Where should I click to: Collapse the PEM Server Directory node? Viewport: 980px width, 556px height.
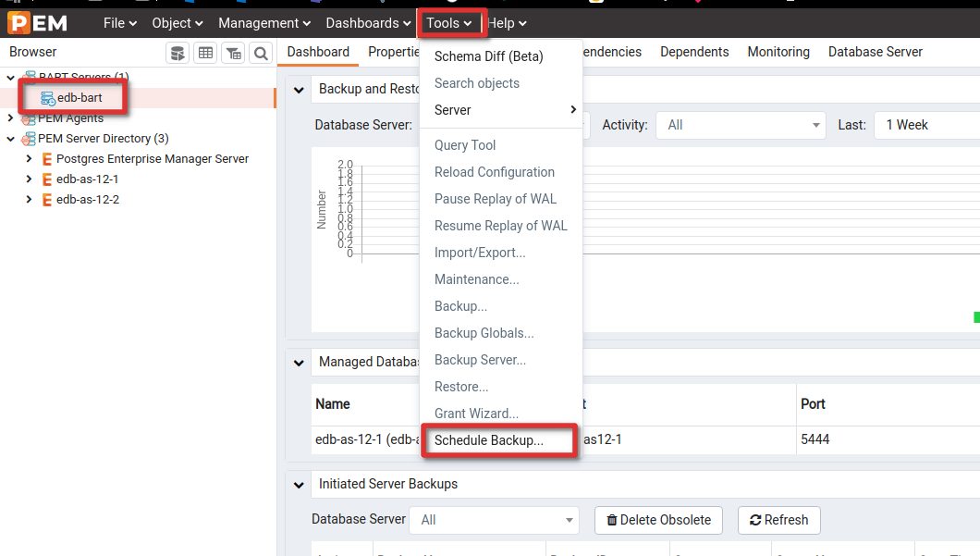(x=10, y=138)
